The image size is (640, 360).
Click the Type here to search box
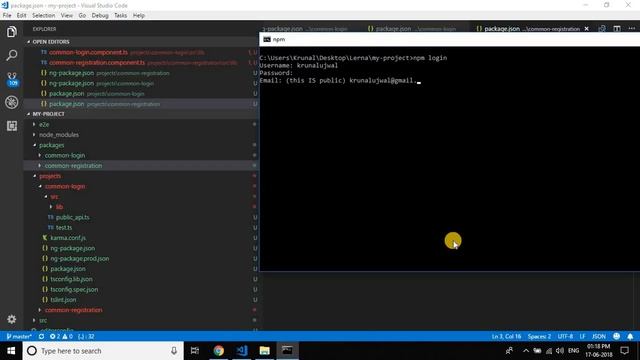click(x=102, y=351)
